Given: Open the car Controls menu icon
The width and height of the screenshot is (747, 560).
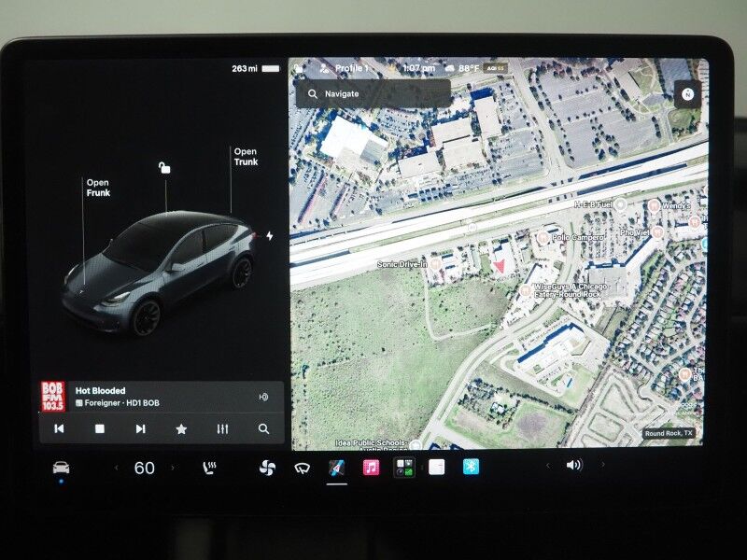Looking at the screenshot, I should pyautogui.click(x=61, y=468).
